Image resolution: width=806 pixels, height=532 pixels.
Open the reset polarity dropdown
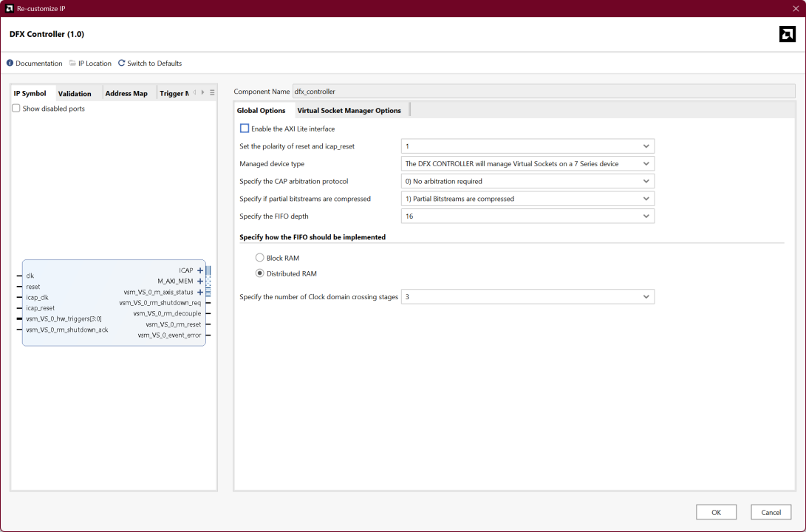point(527,146)
